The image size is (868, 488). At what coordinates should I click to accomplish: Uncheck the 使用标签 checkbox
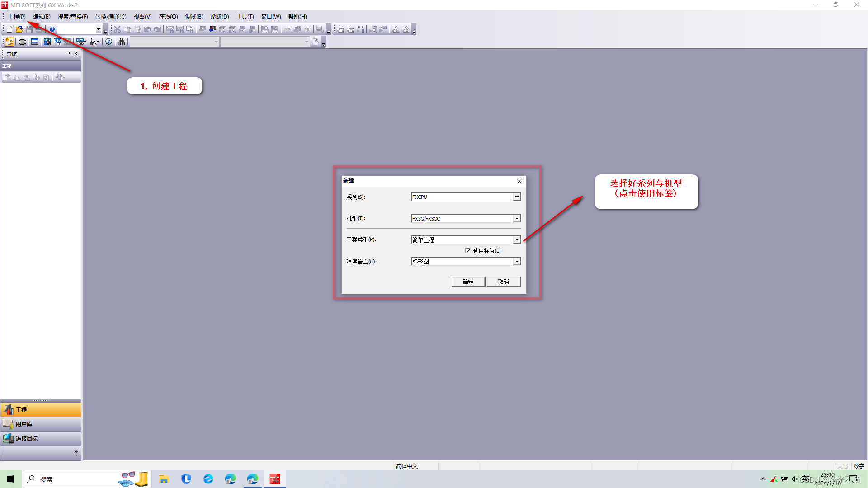468,250
